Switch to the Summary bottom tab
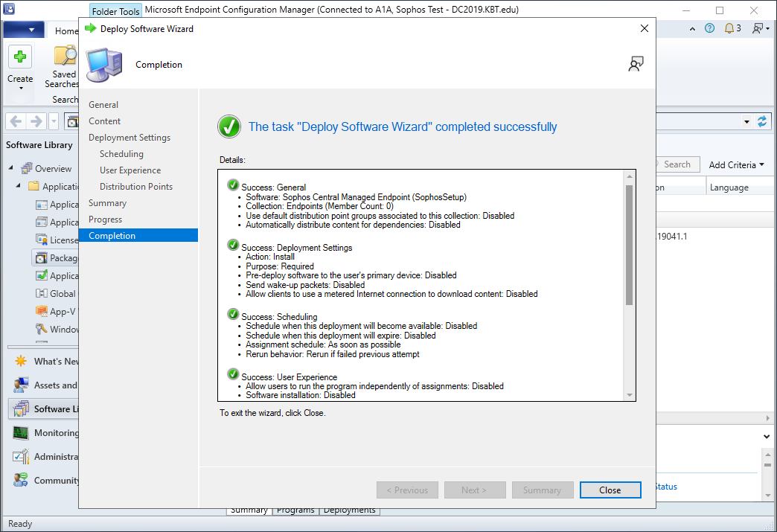777x532 pixels. [x=249, y=510]
